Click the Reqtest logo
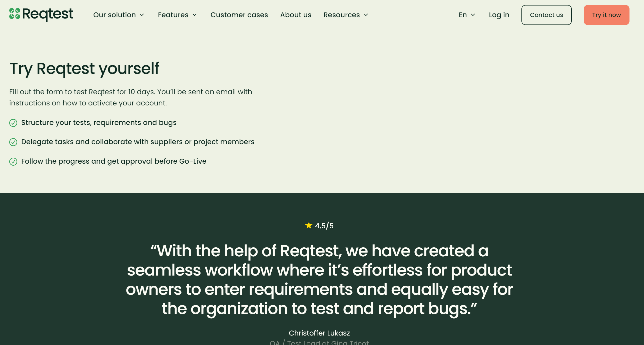Image resolution: width=644 pixels, height=345 pixels. point(41,14)
